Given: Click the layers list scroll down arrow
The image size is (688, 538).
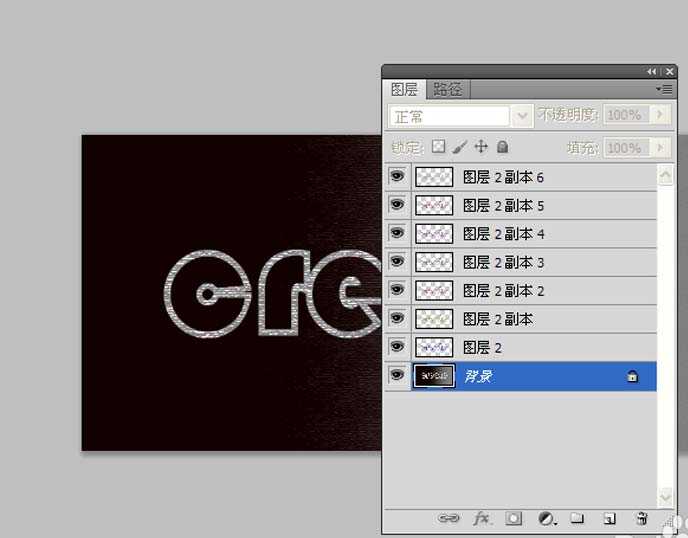Looking at the screenshot, I should tap(666, 496).
